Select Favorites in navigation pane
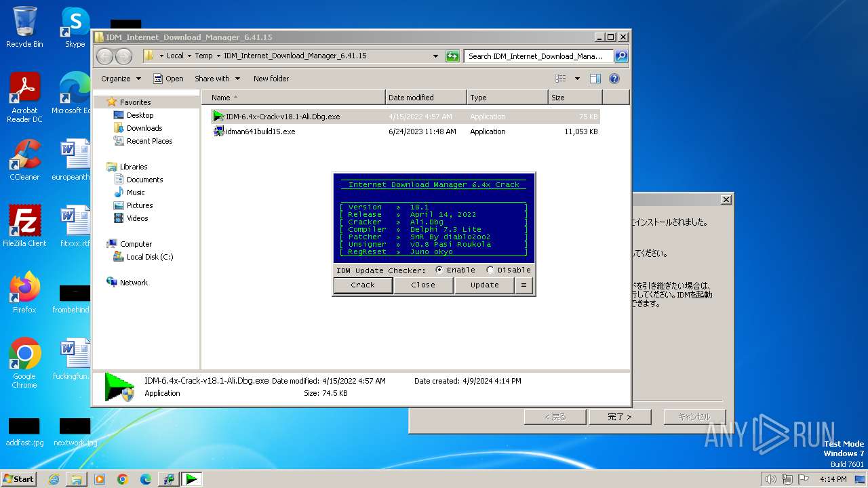The height and width of the screenshot is (488, 868). click(x=135, y=102)
